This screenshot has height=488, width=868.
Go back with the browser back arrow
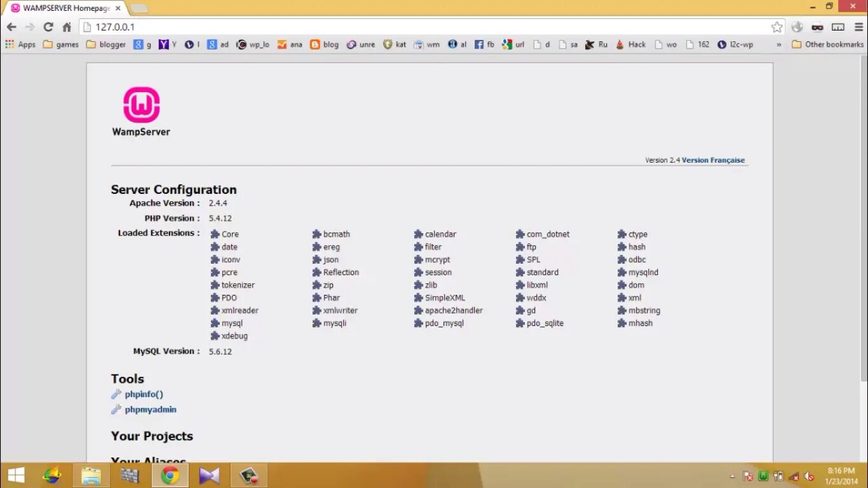(x=11, y=27)
